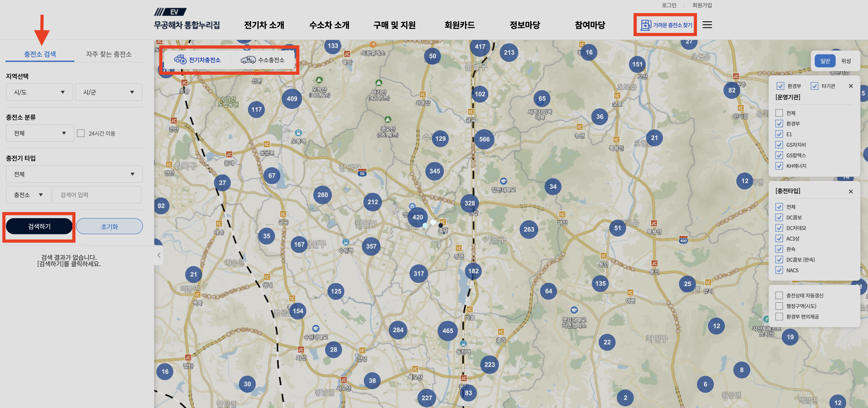Collapse the left search panel arrow
This screenshot has height=408, width=868.
click(x=159, y=255)
